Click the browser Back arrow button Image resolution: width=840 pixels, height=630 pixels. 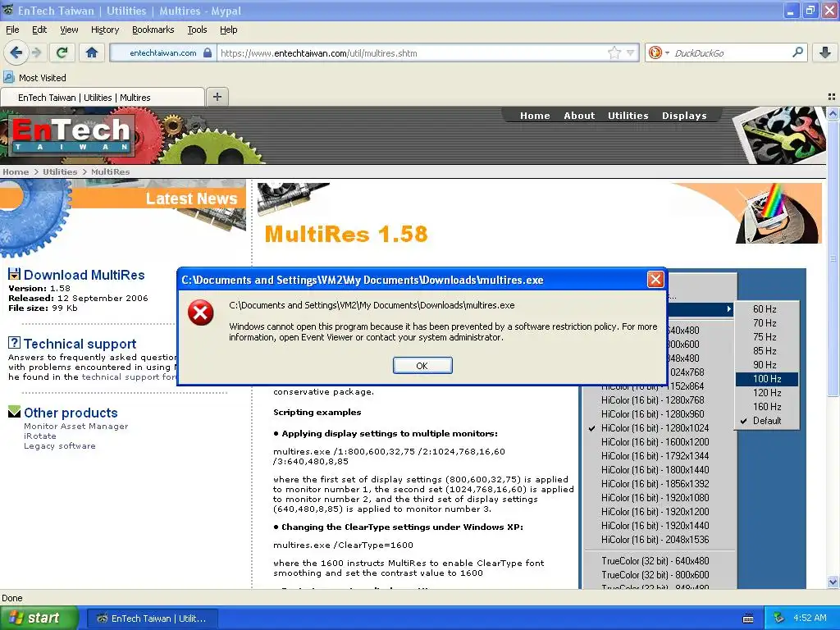click(16, 52)
